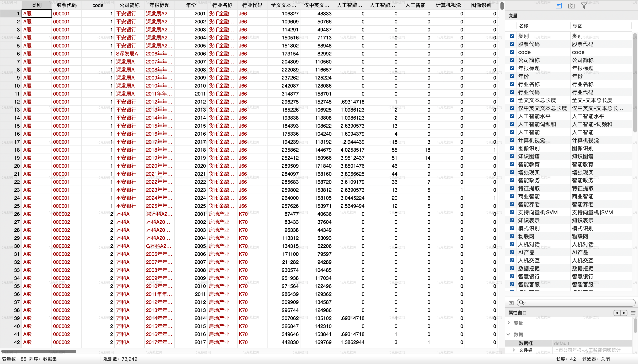The image size is (638, 364).
Task: Hide the 人工智能水平 variable via checkbox
Action: pyautogui.click(x=512, y=116)
